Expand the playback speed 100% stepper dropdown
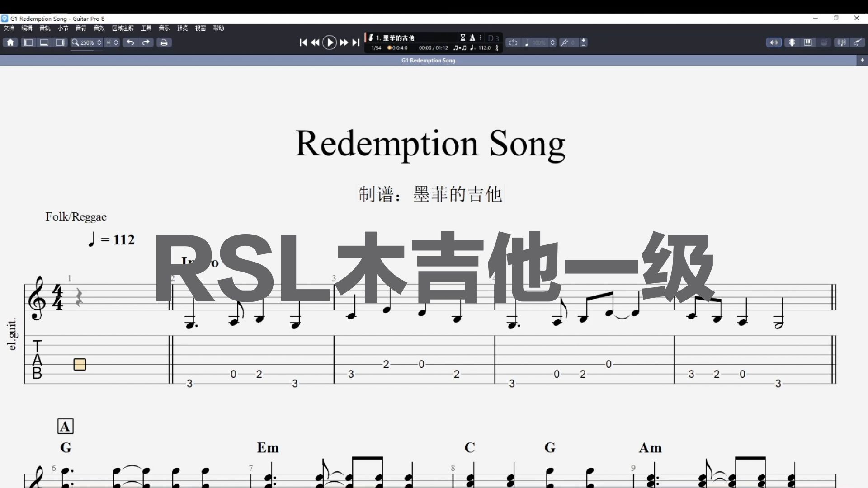This screenshot has width=868, height=488. (552, 42)
